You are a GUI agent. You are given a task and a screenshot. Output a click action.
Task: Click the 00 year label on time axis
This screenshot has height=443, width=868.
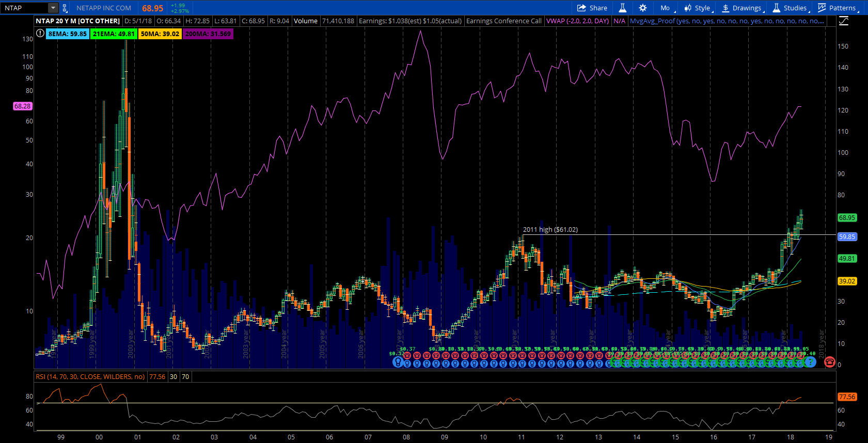(99, 437)
